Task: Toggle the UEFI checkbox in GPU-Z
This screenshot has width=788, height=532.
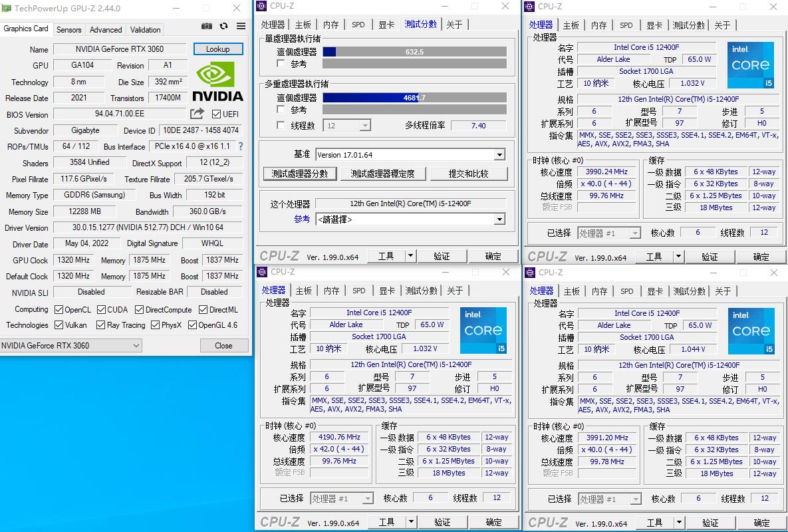Action: (x=217, y=114)
